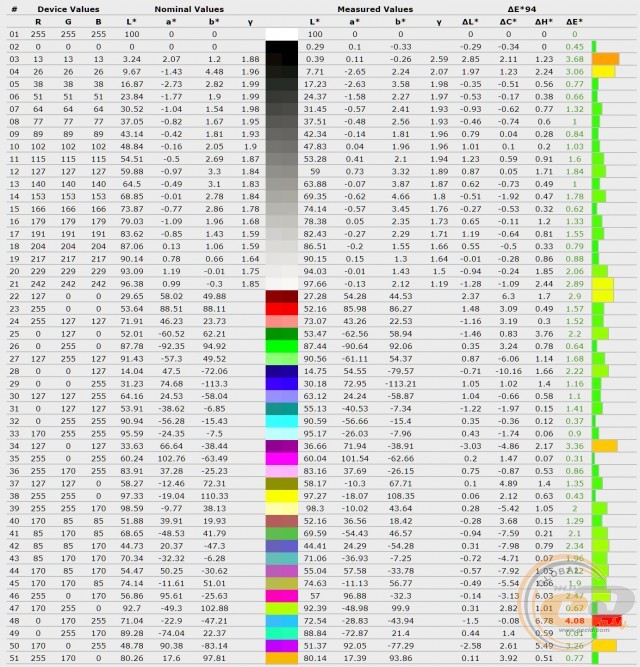Image resolution: width=640 pixels, height=667 pixels.
Task: Click the yellow patch in row 38
Action: click(x=282, y=496)
